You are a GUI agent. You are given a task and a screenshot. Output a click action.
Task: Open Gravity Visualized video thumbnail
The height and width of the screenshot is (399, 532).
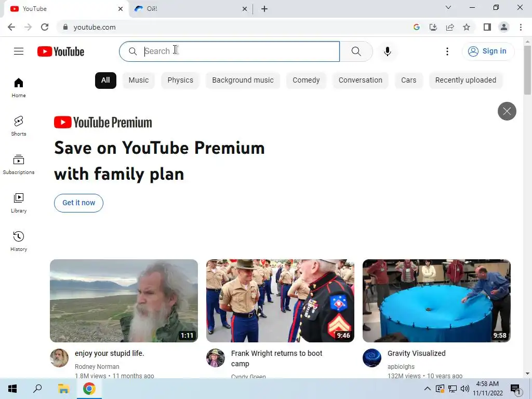click(436, 301)
